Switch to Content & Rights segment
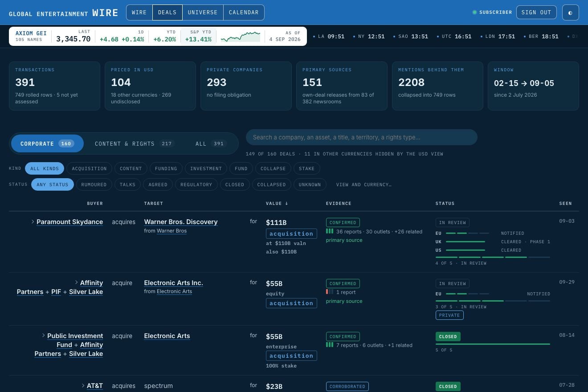The image size is (588, 392). [x=134, y=143]
